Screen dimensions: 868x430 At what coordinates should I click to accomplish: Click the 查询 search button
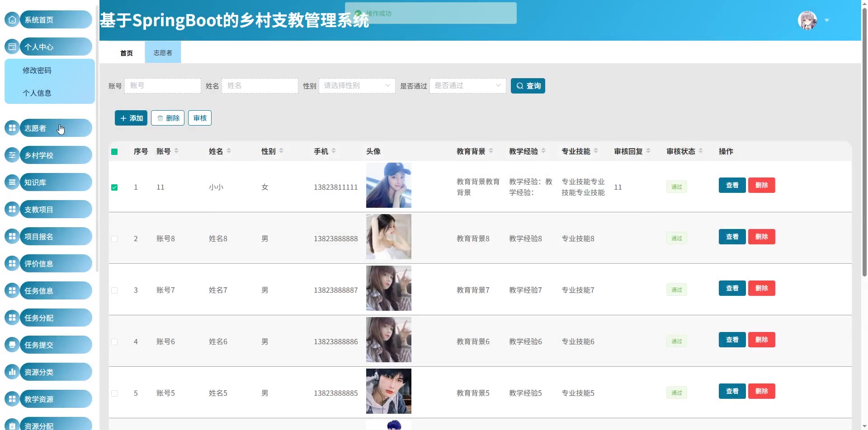(x=528, y=86)
